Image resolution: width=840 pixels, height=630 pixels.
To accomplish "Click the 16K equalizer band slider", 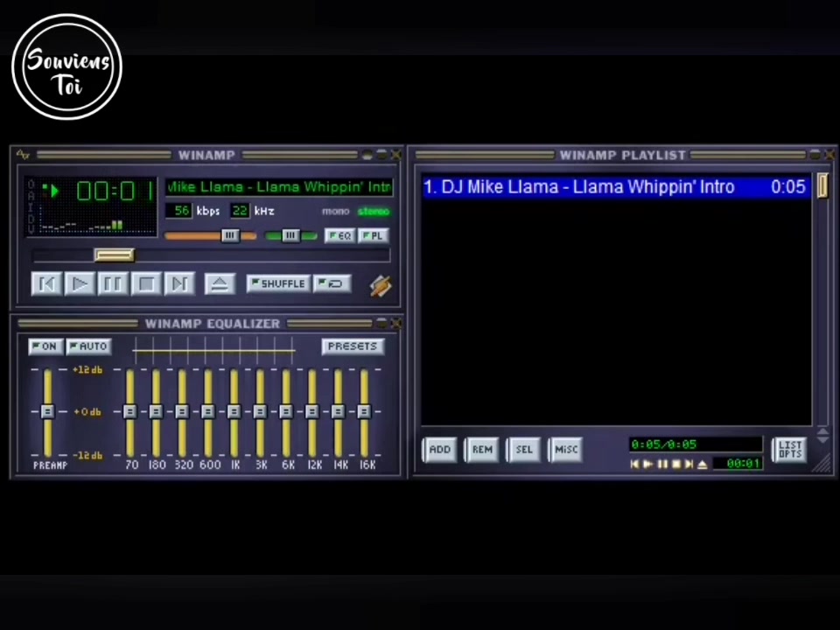I will (364, 411).
